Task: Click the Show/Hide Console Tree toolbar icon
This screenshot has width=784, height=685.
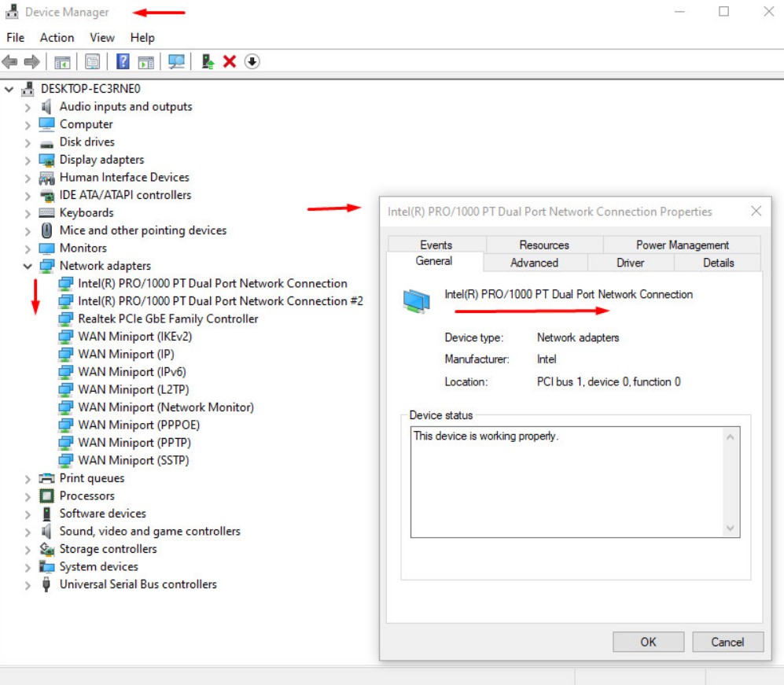Action: [x=62, y=62]
